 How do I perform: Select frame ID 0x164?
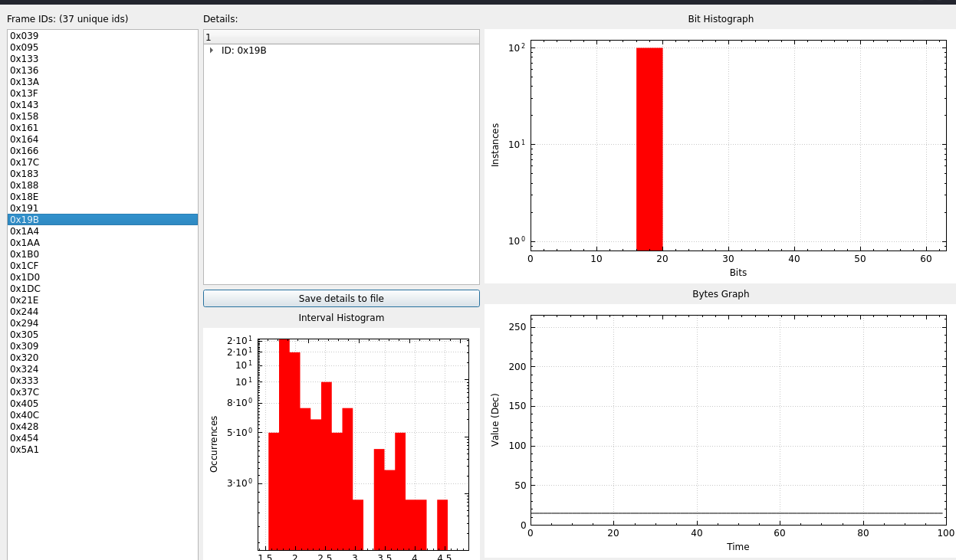point(25,139)
